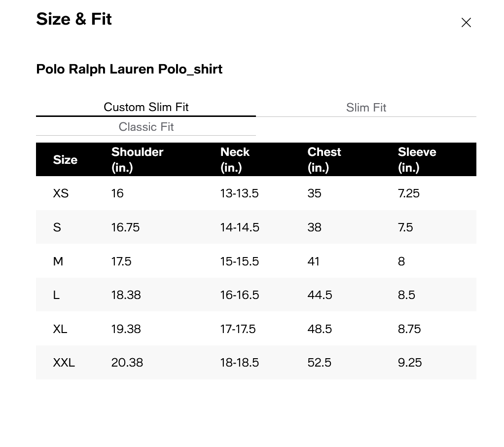Select the S size row
The height and width of the screenshot is (447, 504).
pyautogui.click(x=57, y=227)
